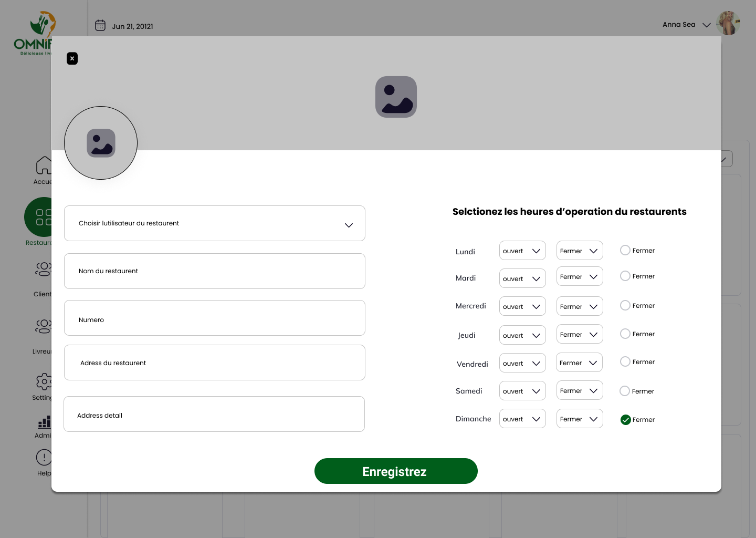Go to Accueil home icon in sidebar
Viewport: 756px width, 538px height.
tap(44, 165)
